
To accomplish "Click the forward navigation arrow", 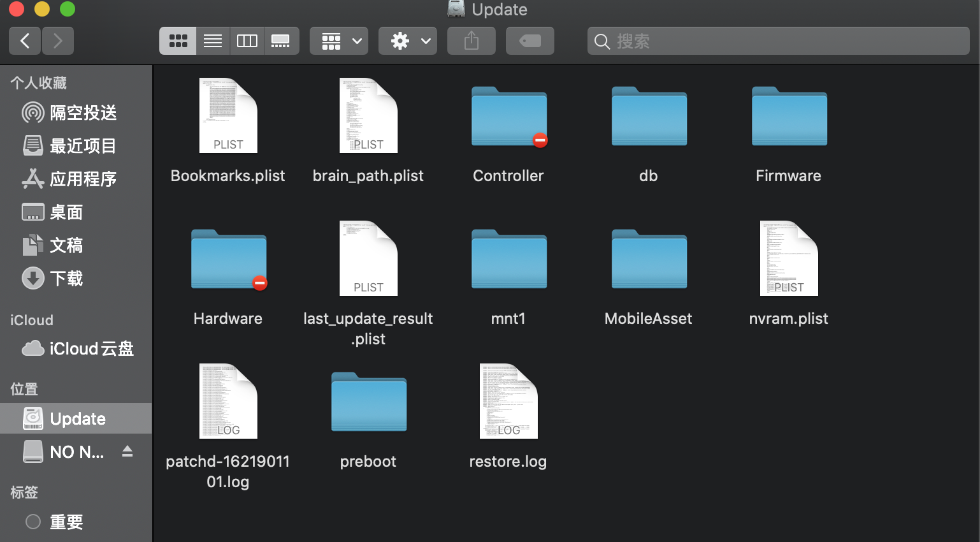I will (x=58, y=41).
